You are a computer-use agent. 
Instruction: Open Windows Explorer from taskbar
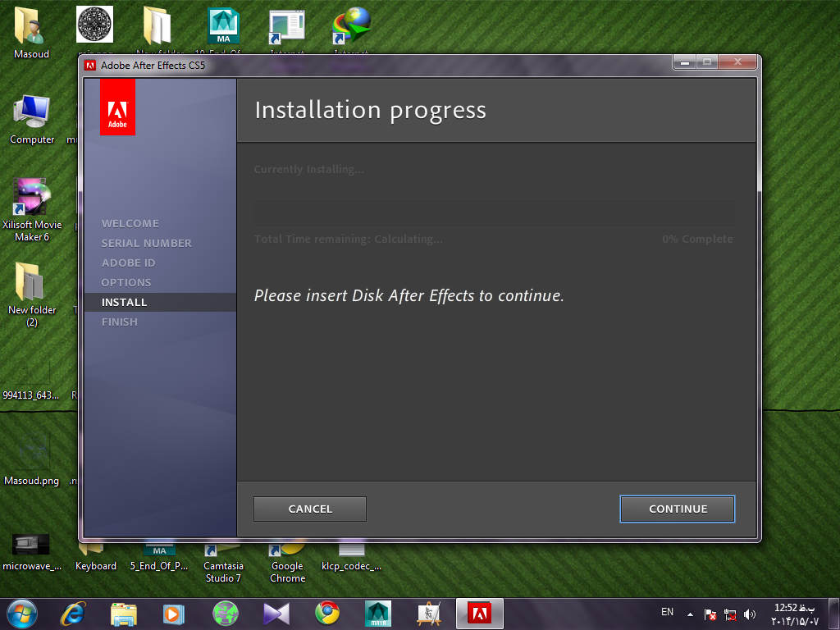pyautogui.click(x=124, y=614)
